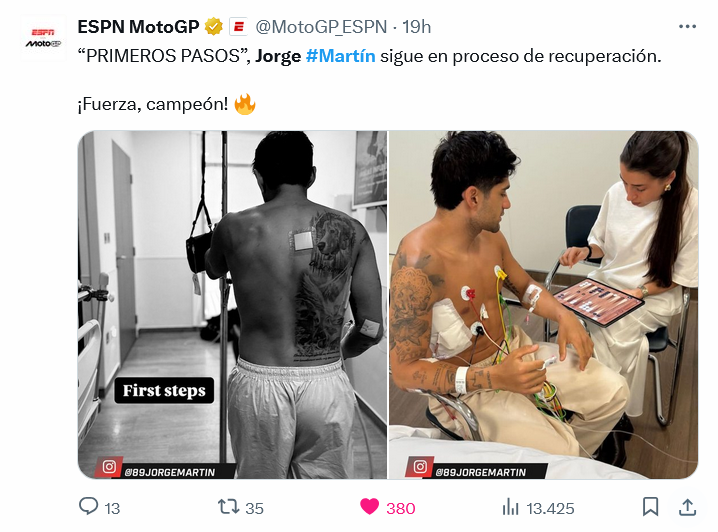
Task: Open the #Martín hashtag link
Action: [340, 56]
